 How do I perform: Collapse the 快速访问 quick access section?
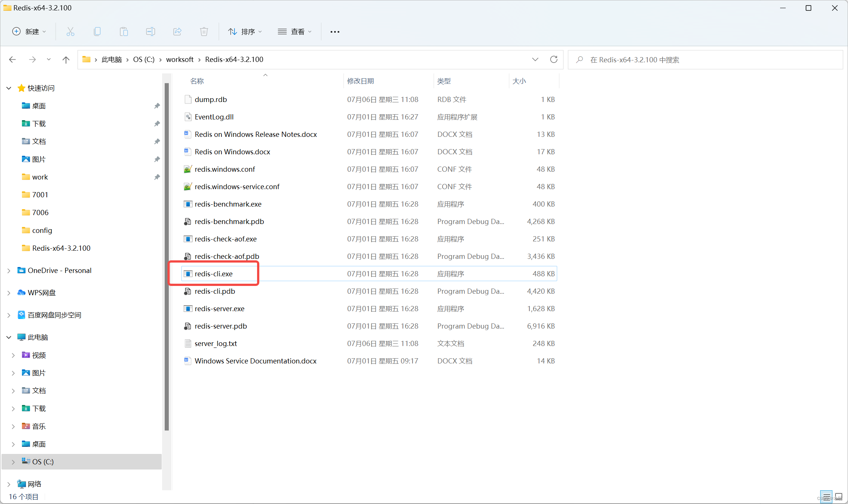[x=9, y=88]
